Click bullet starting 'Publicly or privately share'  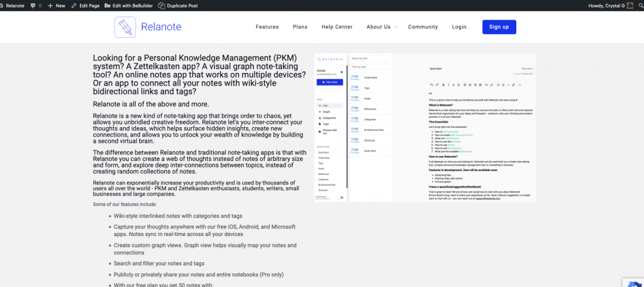198,274
